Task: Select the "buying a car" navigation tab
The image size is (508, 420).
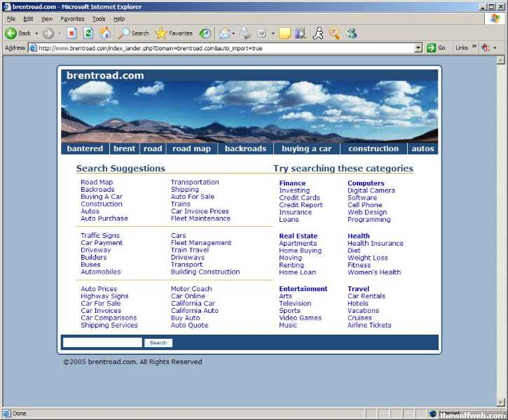Action: pos(306,148)
